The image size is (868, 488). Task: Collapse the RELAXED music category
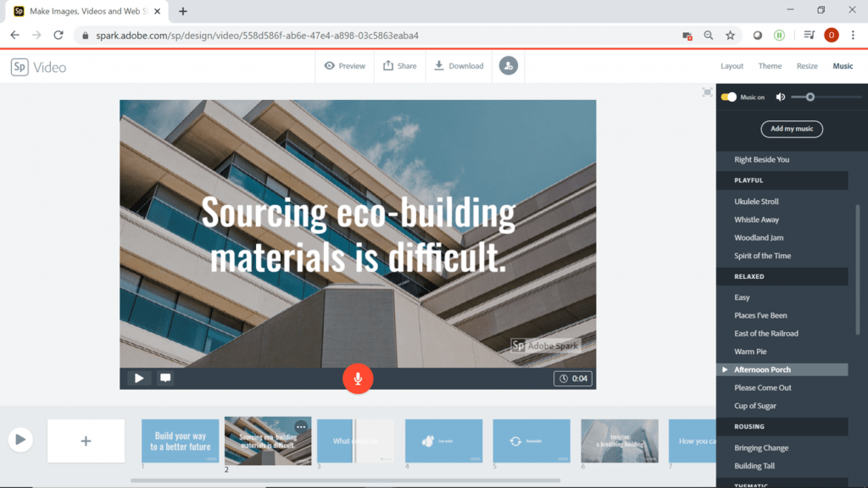782,277
